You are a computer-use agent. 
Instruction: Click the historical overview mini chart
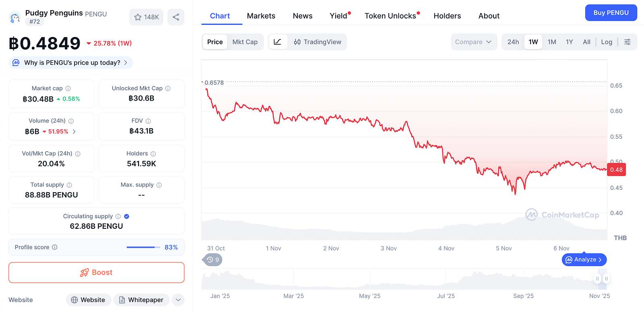coord(404,279)
